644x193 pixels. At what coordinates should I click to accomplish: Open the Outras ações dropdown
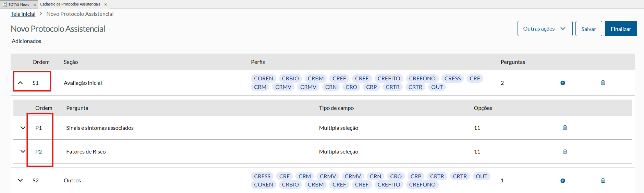(545, 29)
